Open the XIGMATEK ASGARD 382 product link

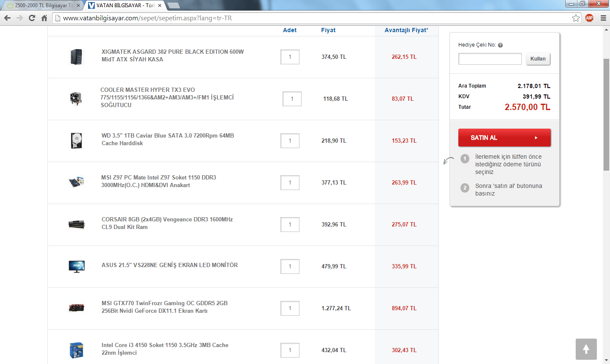(173, 55)
